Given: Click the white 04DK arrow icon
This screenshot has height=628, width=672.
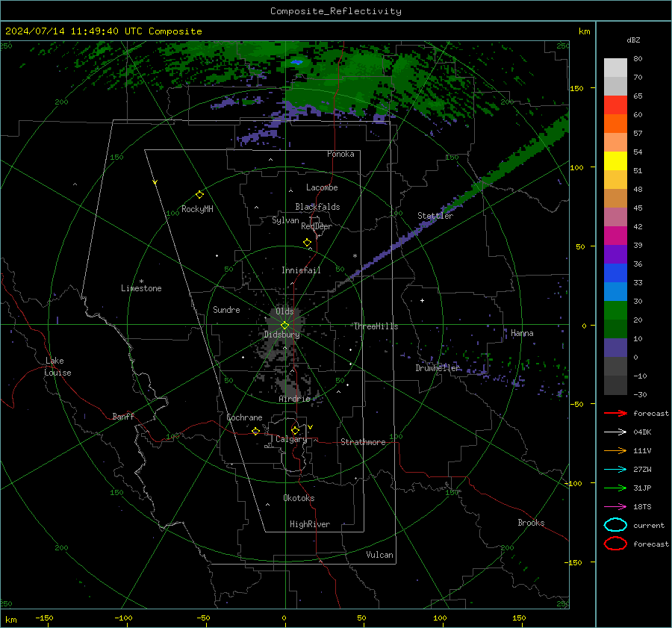Looking at the screenshot, I should click(615, 432).
